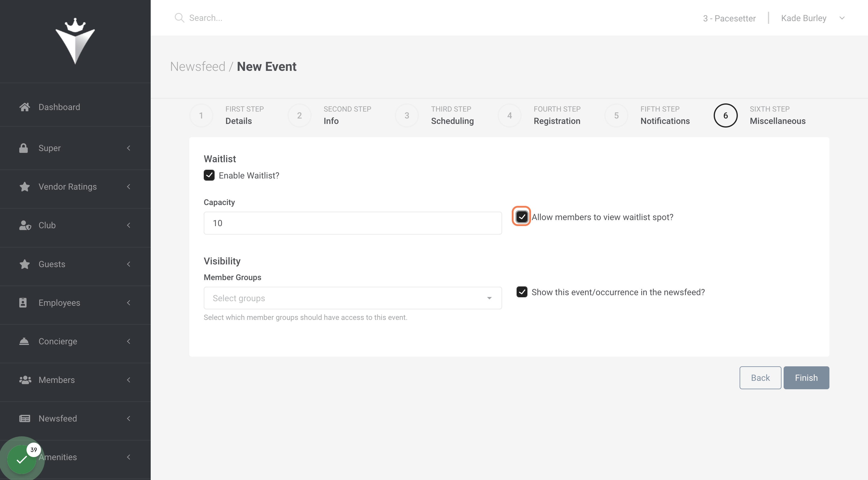This screenshot has width=868, height=480.
Task: Expand the Guests menu chevron
Action: click(x=128, y=264)
